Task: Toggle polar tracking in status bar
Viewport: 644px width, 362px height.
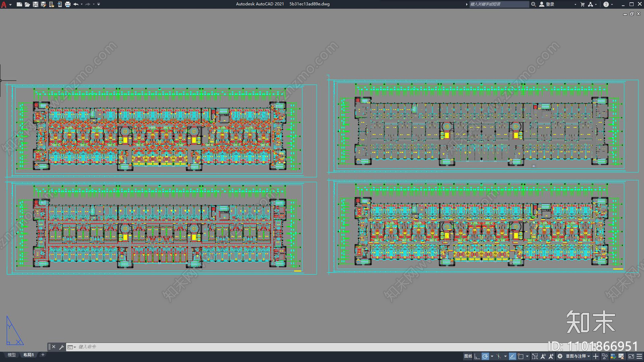Action: tap(485, 356)
